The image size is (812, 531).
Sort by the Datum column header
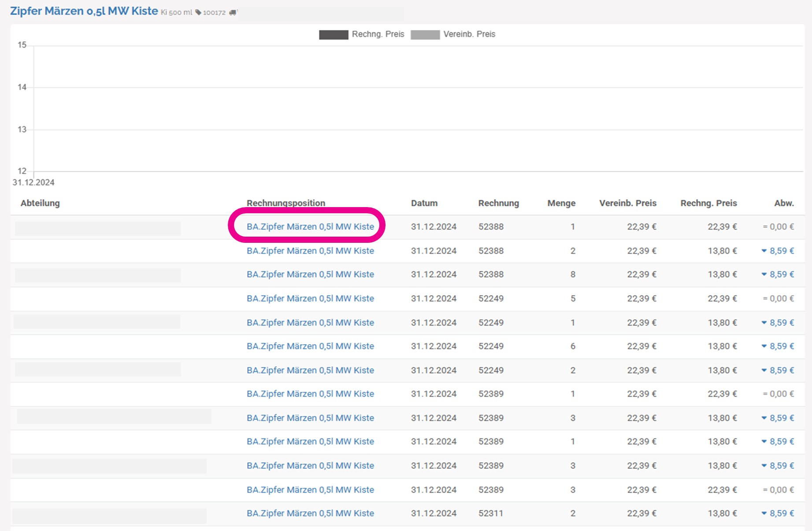pyautogui.click(x=424, y=203)
